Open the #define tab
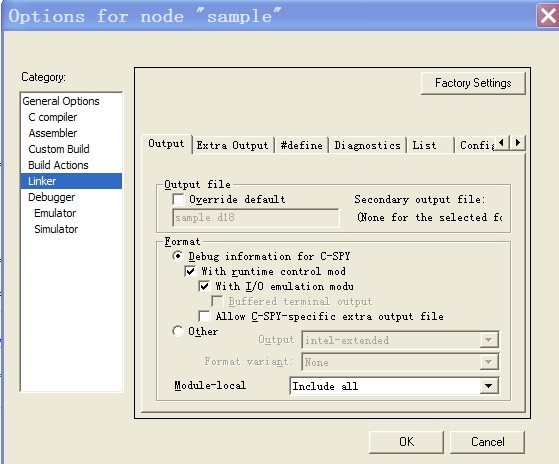Viewport: 559px width, 464px height. [x=302, y=145]
